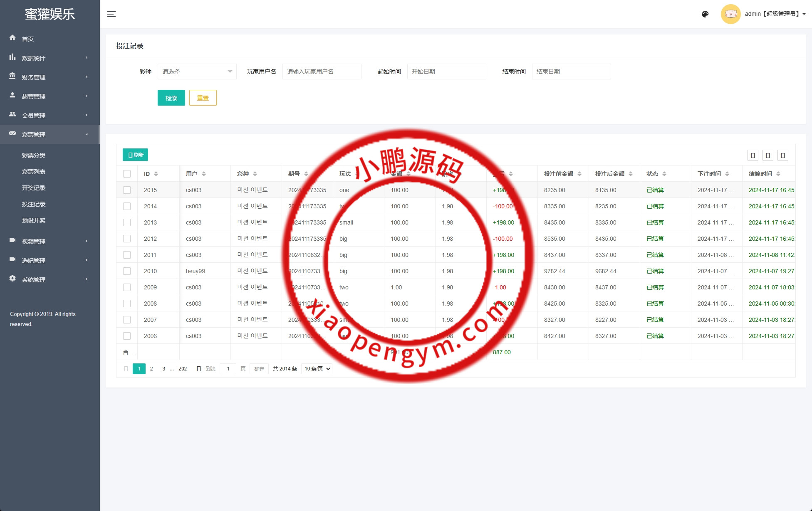Select the 预设开奖 submenu item
The height and width of the screenshot is (511, 812).
click(x=34, y=220)
